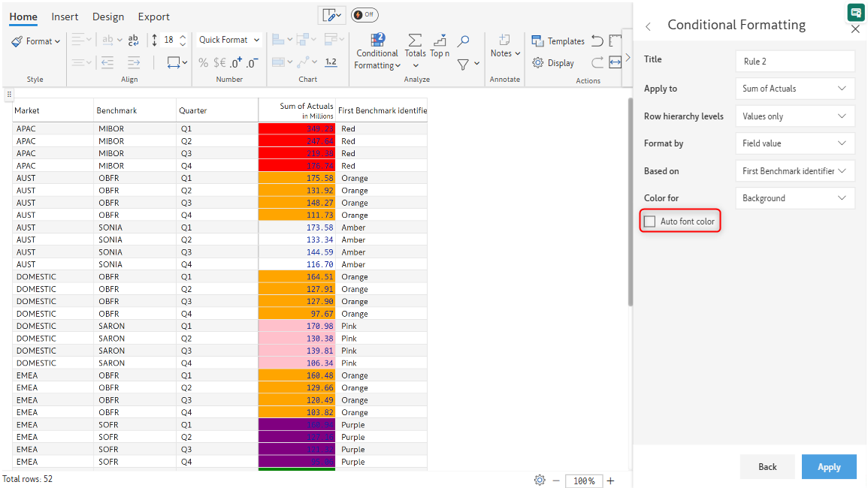
Task: Open the Export tab
Action: (153, 17)
